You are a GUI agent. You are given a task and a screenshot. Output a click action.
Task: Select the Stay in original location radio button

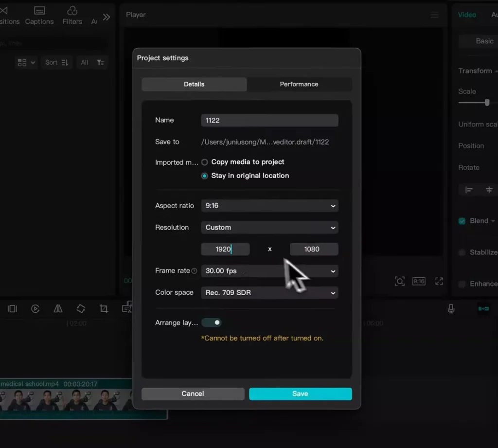204,176
